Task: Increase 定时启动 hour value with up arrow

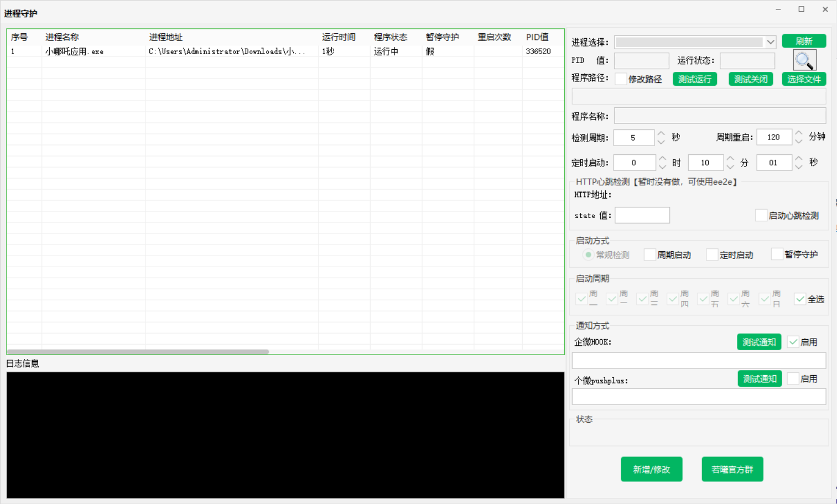Action: pyautogui.click(x=662, y=159)
